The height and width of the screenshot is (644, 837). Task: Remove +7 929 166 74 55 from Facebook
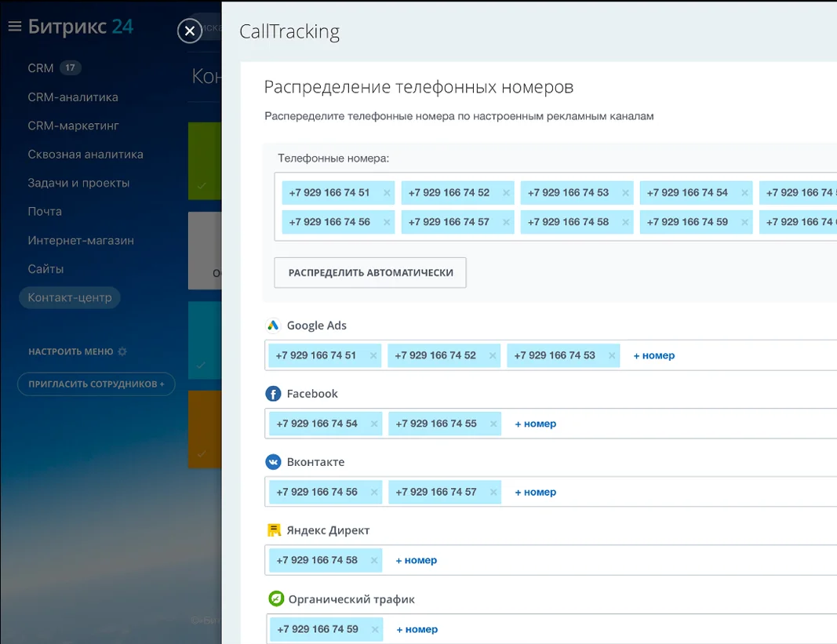(x=493, y=424)
